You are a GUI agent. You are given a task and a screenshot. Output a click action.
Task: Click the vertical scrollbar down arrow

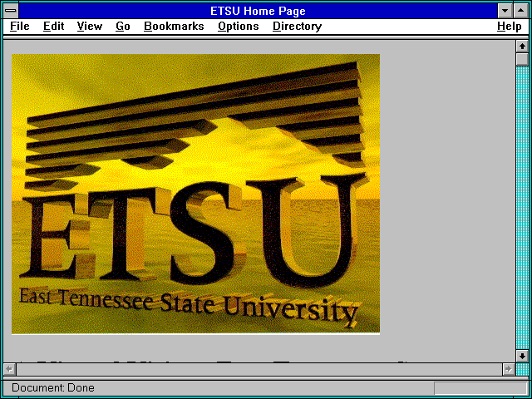pyautogui.click(x=522, y=356)
